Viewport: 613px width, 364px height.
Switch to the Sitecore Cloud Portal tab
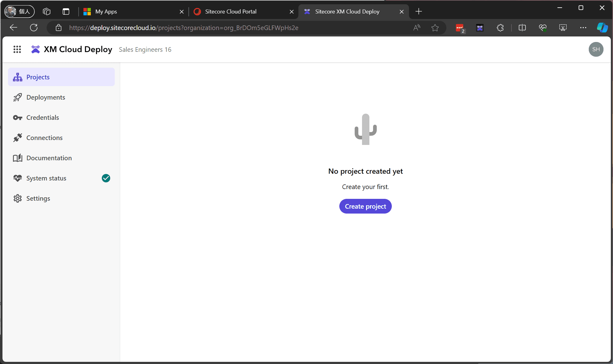click(x=231, y=12)
